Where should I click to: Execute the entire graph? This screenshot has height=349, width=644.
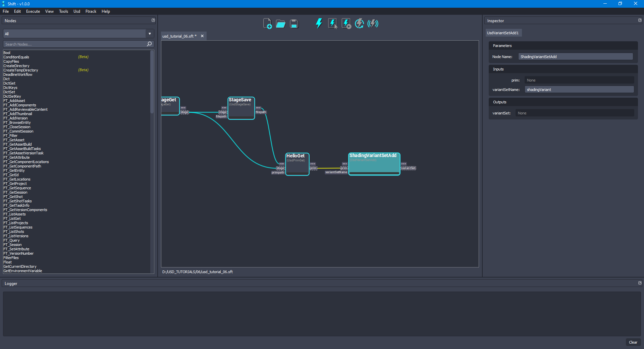point(318,23)
